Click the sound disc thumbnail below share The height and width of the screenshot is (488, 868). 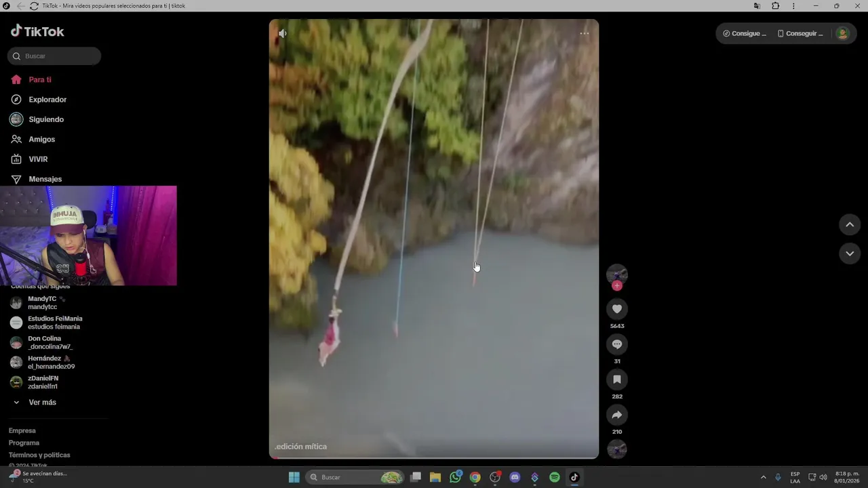(617, 449)
